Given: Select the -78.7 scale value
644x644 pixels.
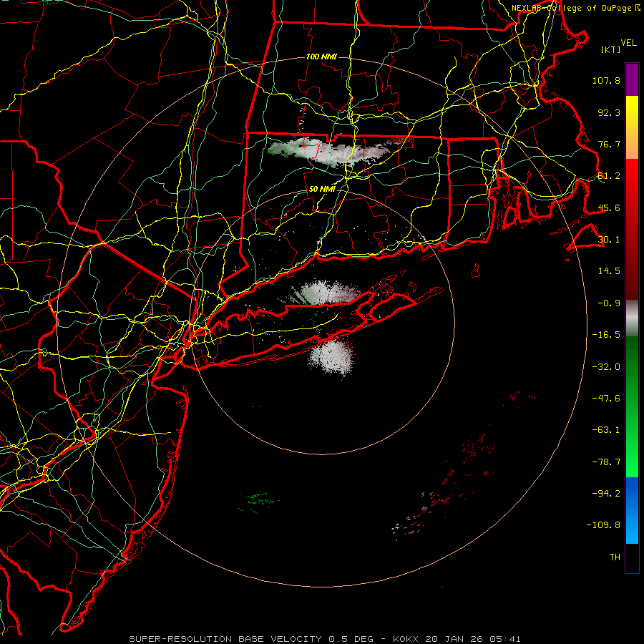Looking at the screenshot, I should pos(606,462).
